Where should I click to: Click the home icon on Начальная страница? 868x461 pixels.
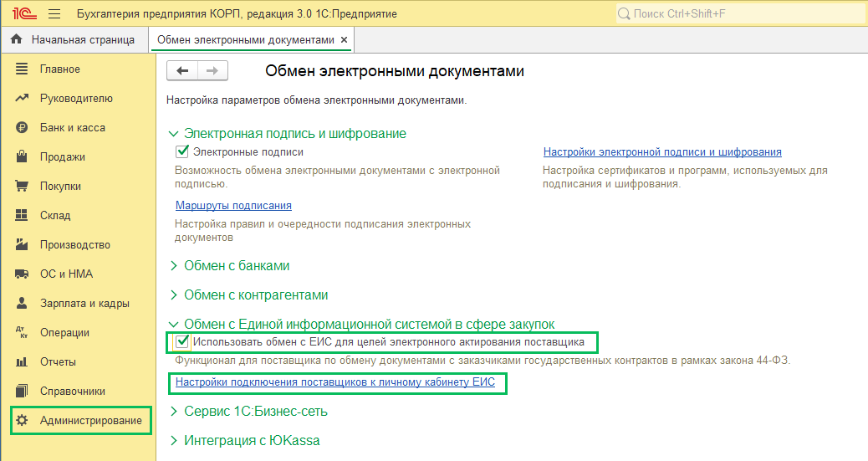coord(17,39)
